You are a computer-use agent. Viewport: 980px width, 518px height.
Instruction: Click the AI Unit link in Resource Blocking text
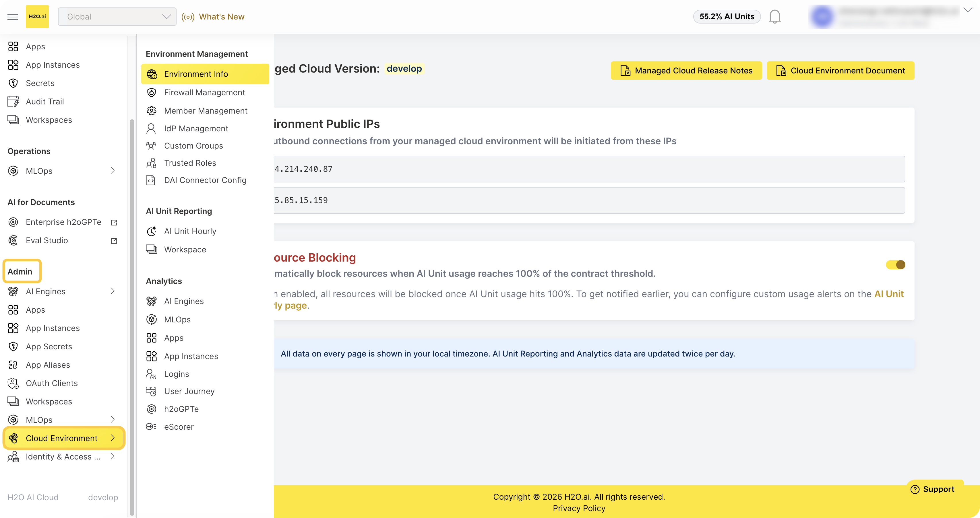tap(889, 294)
